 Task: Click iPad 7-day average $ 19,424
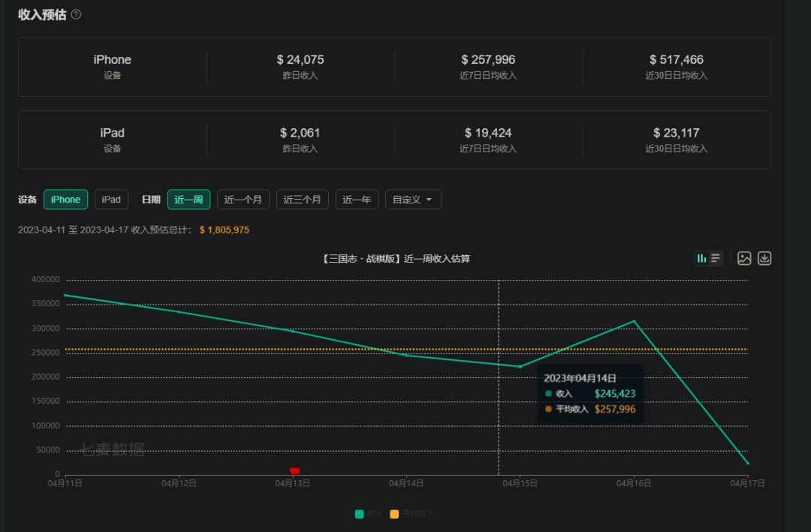coord(488,134)
